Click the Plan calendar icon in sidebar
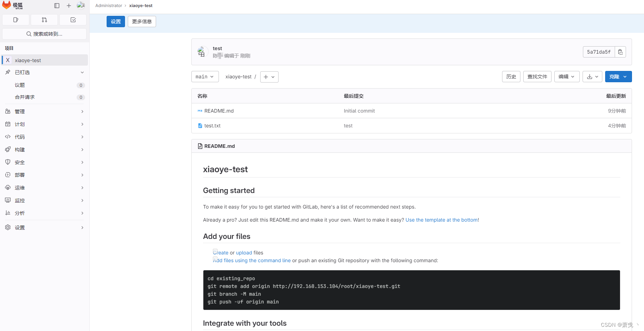Viewport: 644px width, 331px height. (8, 124)
